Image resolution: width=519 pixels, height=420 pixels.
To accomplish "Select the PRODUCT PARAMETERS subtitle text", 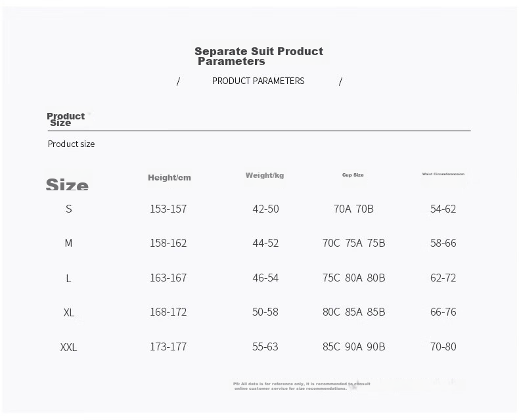I will pos(258,81).
